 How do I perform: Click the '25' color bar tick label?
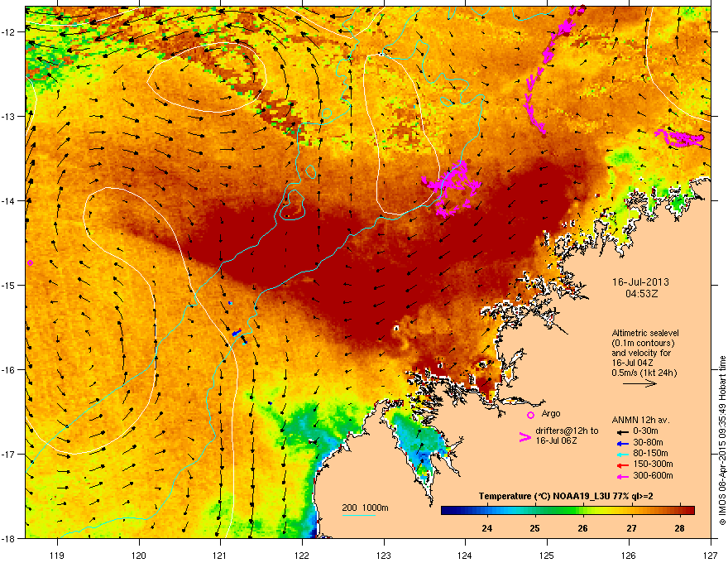[535, 528]
